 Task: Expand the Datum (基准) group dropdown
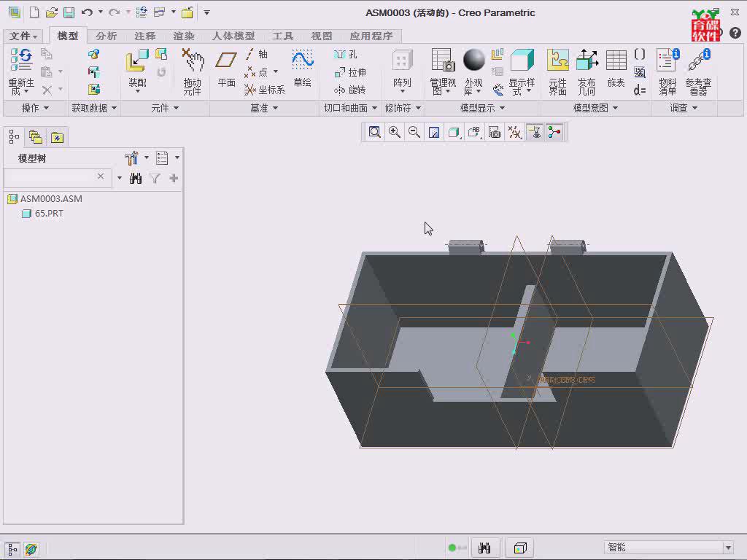point(264,108)
